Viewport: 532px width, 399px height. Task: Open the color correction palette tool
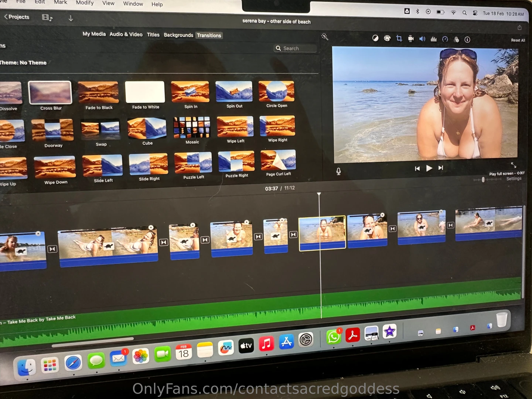coord(387,38)
